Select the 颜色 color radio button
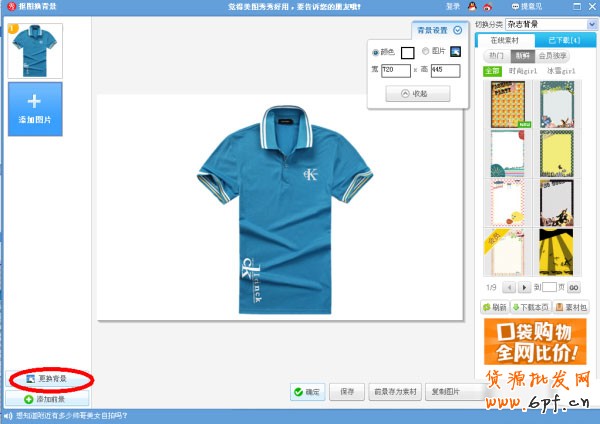Screen dimensions: 600x424 pos(376,52)
